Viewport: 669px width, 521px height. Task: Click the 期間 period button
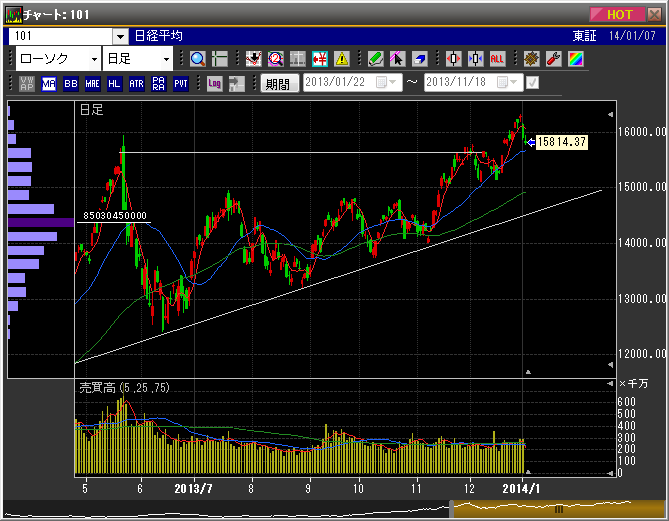tap(278, 84)
